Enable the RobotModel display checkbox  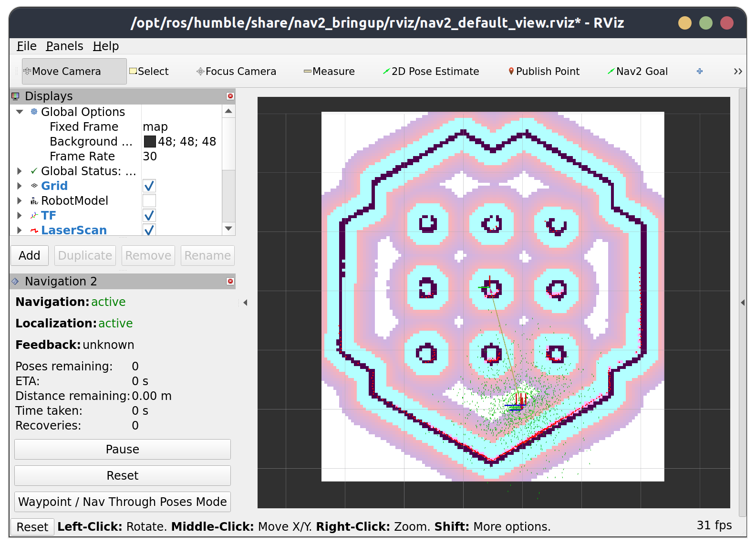pos(149,201)
